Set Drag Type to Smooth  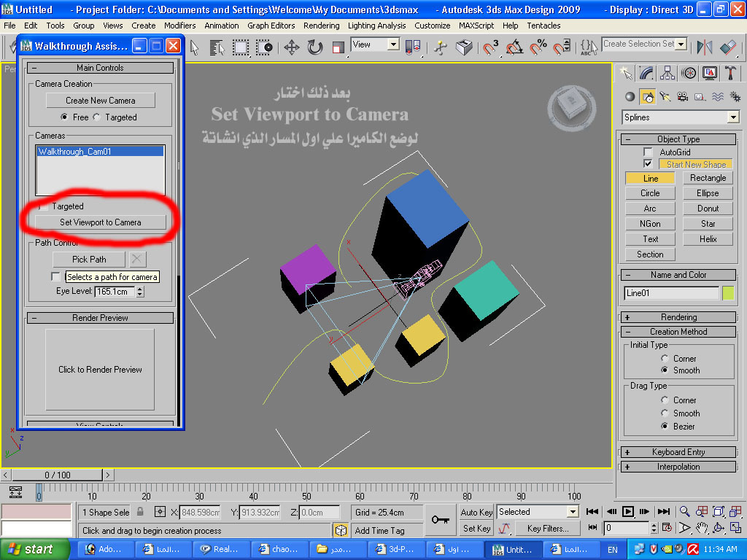(665, 413)
